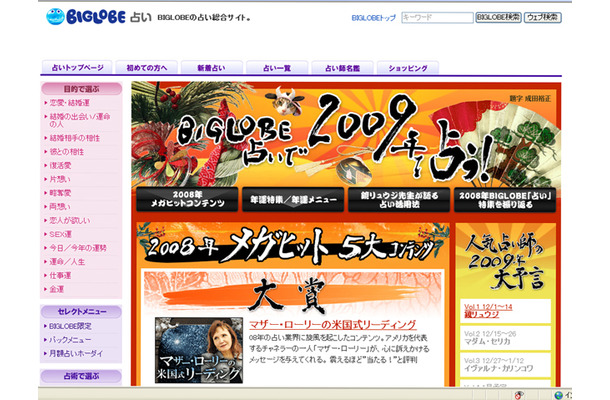Click the BIGLOBE logo
This screenshot has height=400, width=610.
pyautogui.click(x=86, y=17)
